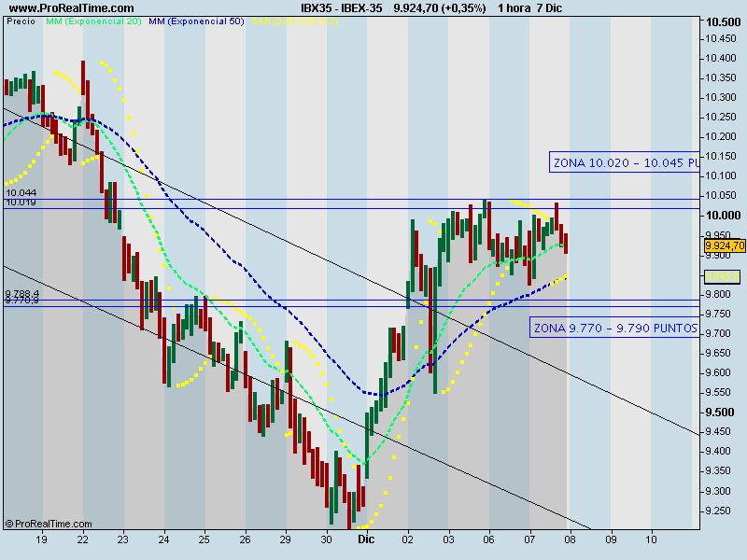Click the MM (Exponencial 50) legend label
747x560 pixels.
(x=196, y=21)
